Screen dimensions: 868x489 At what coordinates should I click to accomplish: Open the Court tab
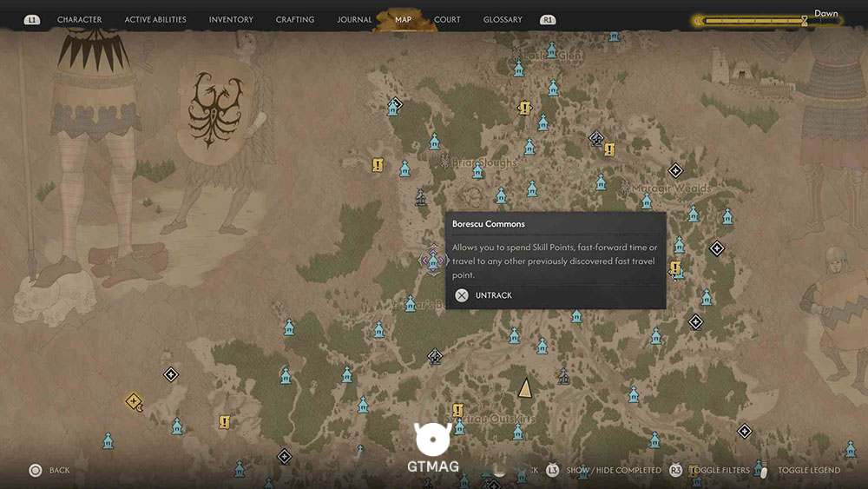447,19
